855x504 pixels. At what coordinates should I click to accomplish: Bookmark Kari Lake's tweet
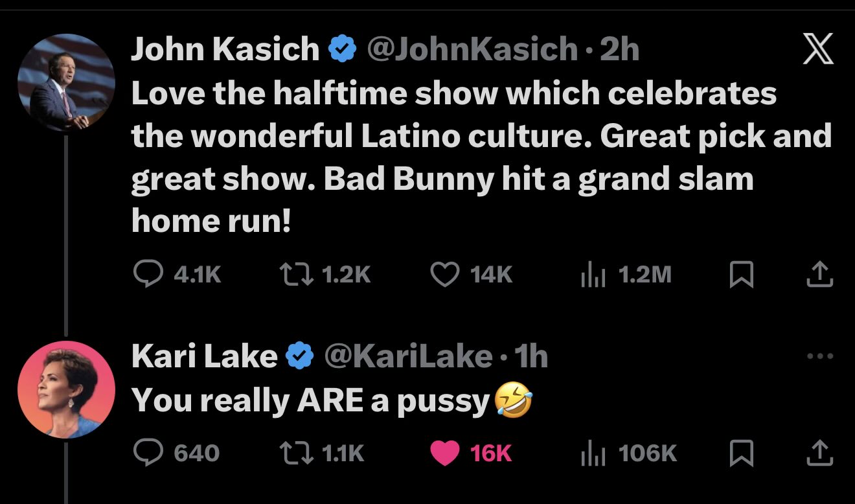tap(742, 453)
